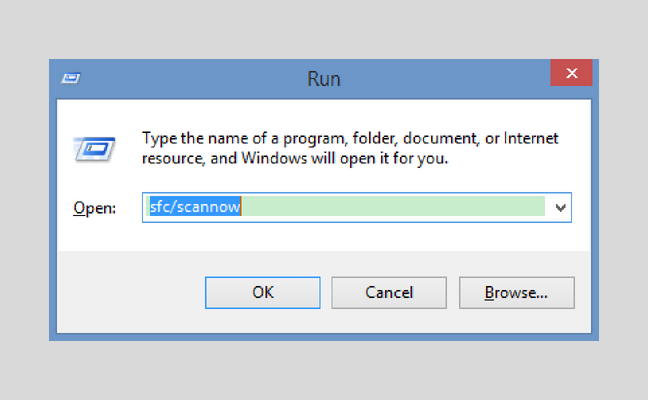Click the Cancel button
Viewport: 648px width, 400px height.
pyautogui.click(x=389, y=293)
